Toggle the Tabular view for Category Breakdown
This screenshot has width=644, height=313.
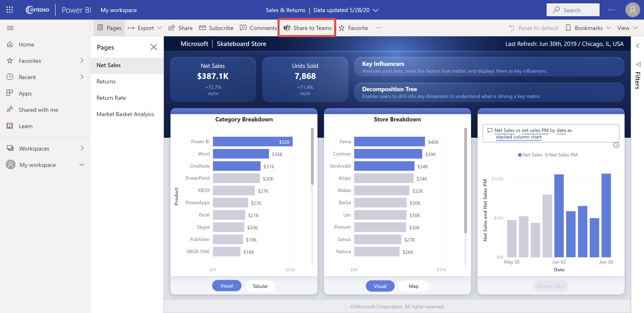[260, 286]
